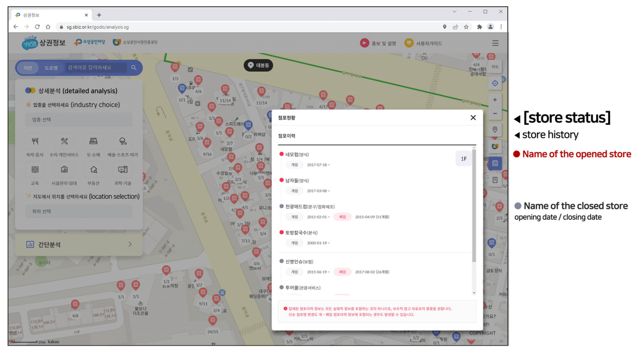
Task: Open the 업종 선택 industry selection field
Action: click(79, 120)
